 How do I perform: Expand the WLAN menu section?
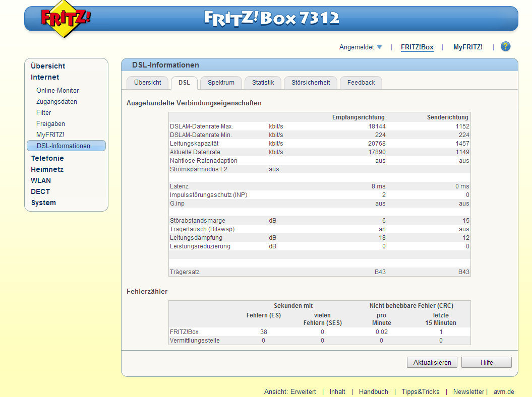click(41, 181)
